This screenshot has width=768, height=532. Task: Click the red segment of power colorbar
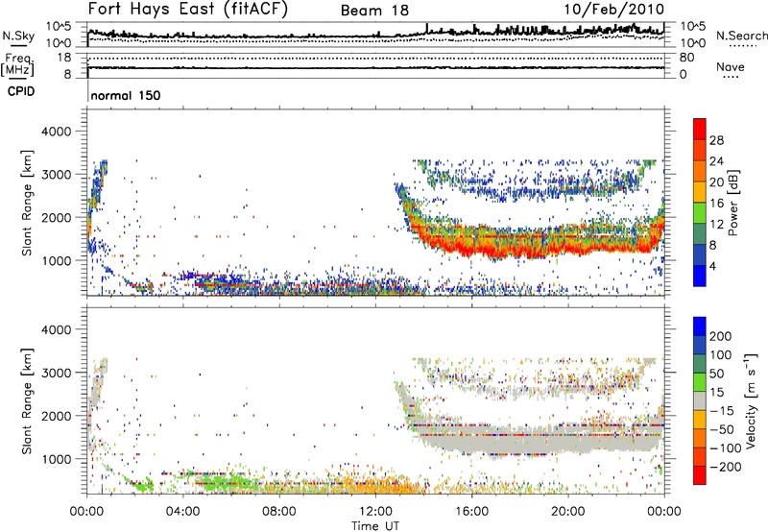tap(700, 129)
